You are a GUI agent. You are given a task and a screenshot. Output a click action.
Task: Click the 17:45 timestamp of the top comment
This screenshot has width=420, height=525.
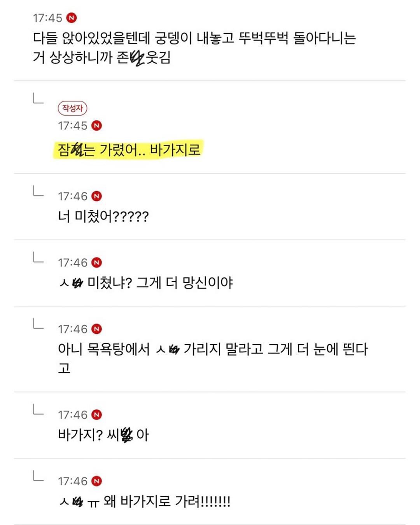coord(47,18)
